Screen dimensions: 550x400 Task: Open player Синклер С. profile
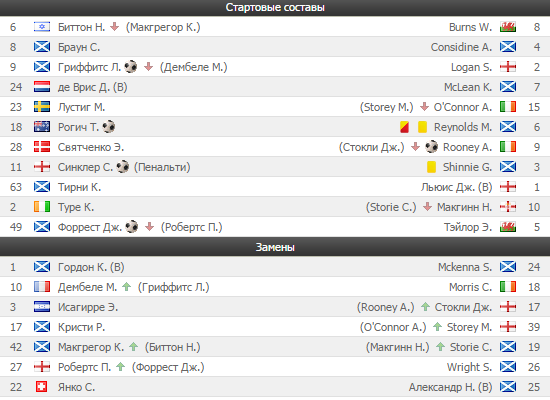point(85,167)
